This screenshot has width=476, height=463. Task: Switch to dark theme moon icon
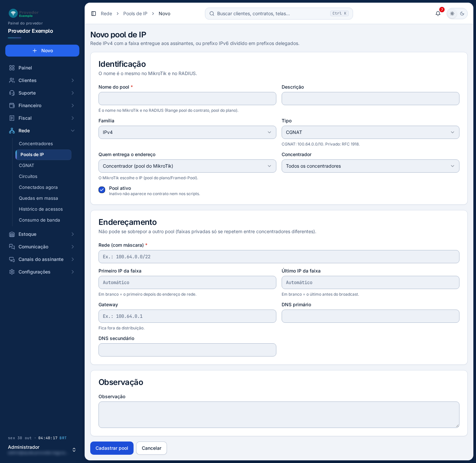pyautogui.click(x=462, y=14)
